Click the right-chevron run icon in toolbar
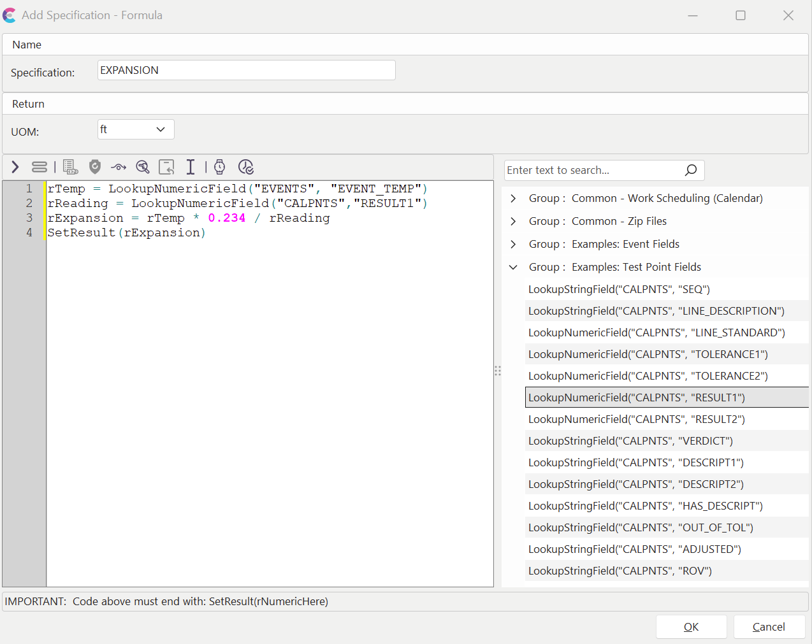The height and width of the screenshot is (644, 812). (x=15, y=167)
